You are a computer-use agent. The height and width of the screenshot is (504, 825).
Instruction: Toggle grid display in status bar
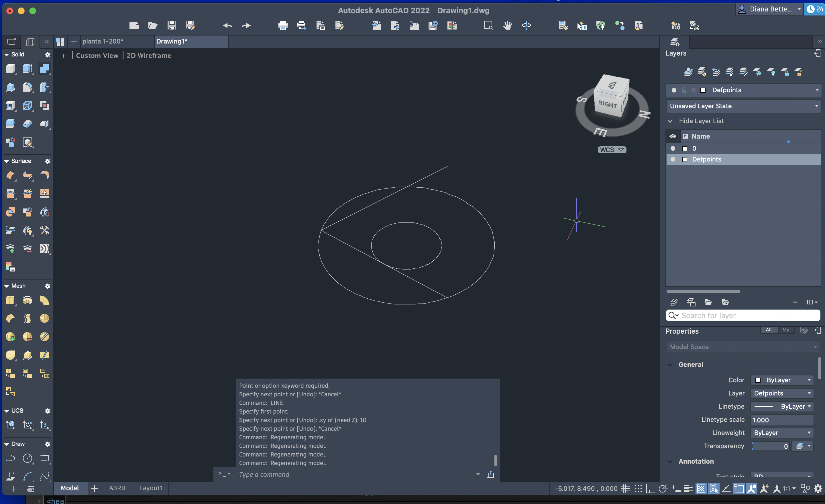(x=625, y=489)
